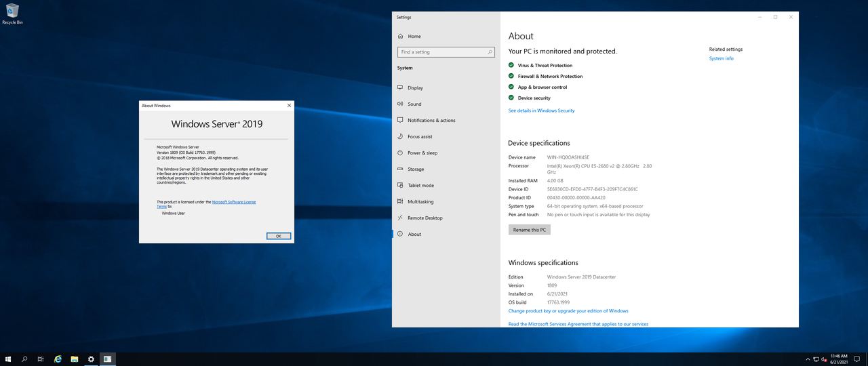
Task: Click the Home label in Settings
Action: pyautogui.click(x=414, y=36)
